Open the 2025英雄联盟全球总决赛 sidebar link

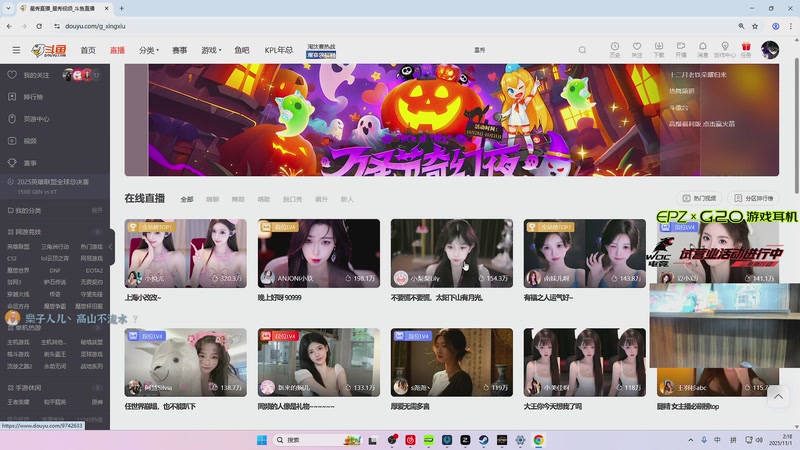point(53,182)
